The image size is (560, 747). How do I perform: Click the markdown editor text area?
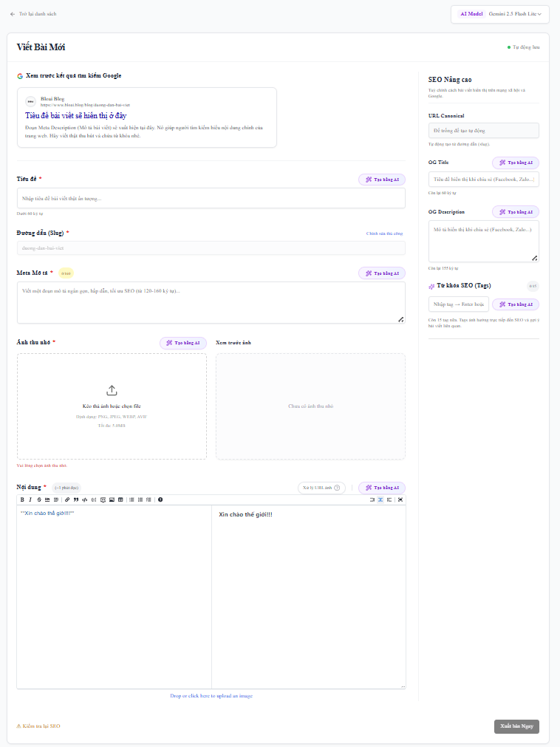point(115,596)
